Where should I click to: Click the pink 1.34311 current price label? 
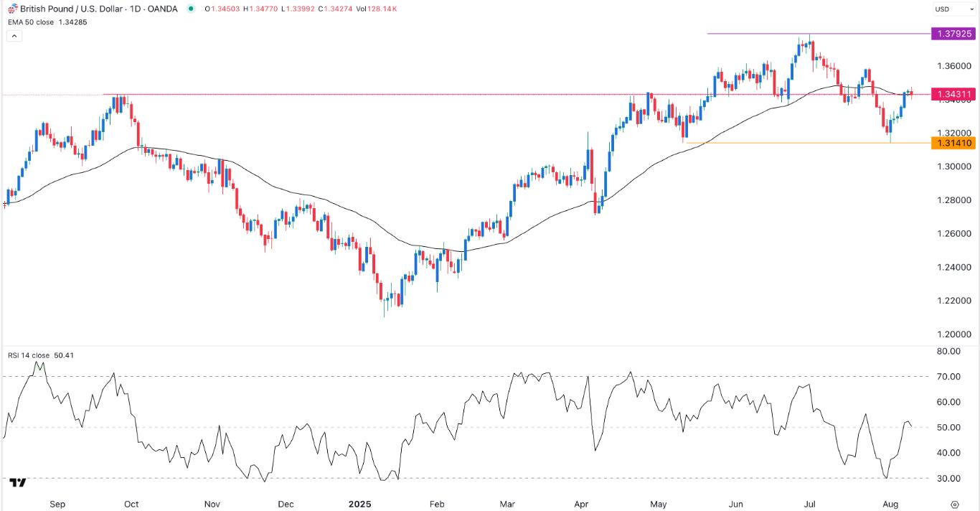click(x=952, y=94)
